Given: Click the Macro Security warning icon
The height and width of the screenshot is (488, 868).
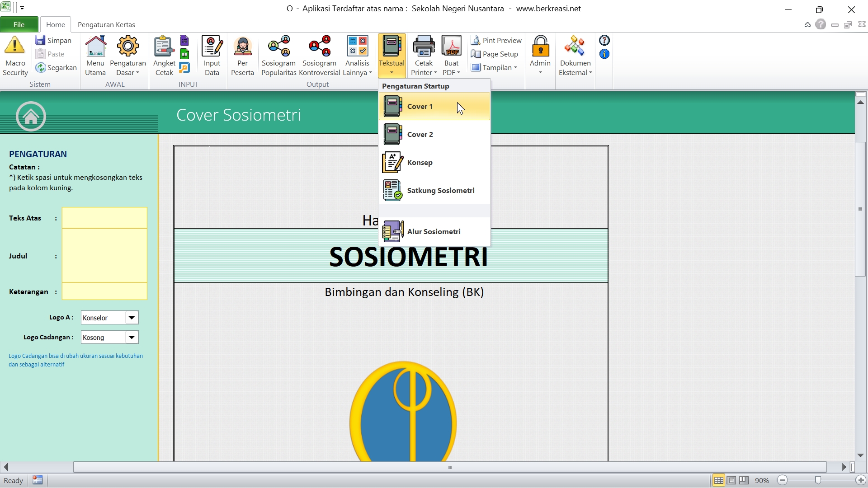Looking at the screenshot, I should [15, 46].
